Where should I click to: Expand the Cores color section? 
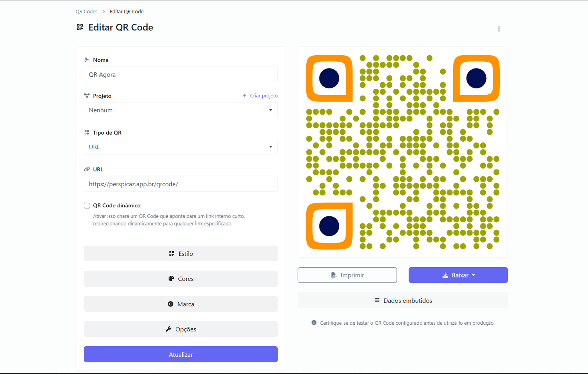point(180,279)
